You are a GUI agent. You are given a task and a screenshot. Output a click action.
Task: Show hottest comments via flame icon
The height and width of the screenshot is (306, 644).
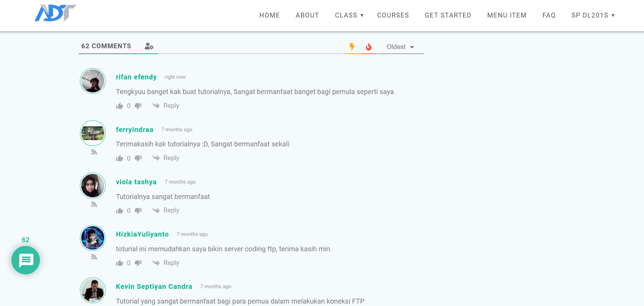(x=368, y=47)
